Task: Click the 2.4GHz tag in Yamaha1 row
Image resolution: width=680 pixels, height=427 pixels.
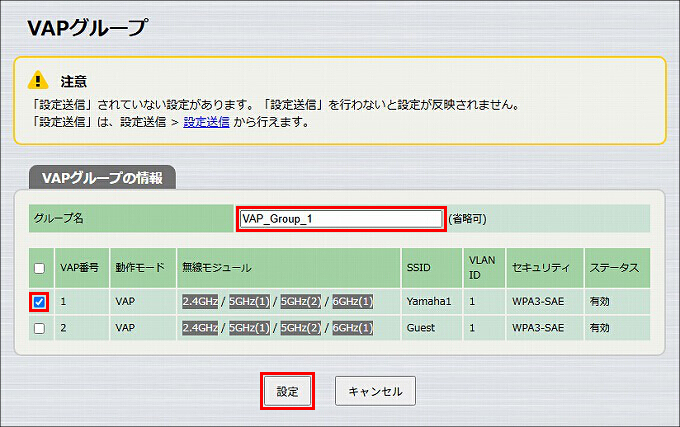Action: pyautogui.click(x=200, y=301)
